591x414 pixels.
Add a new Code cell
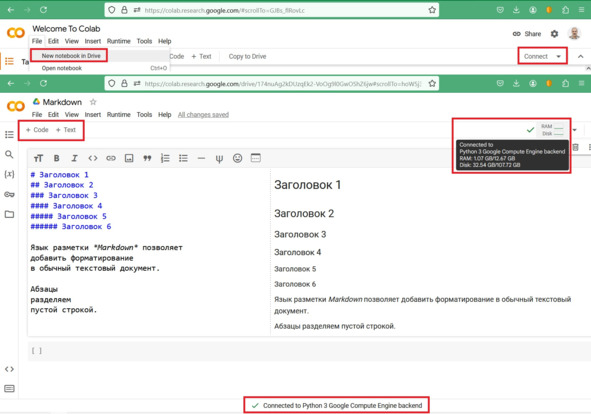pos(37,130)
